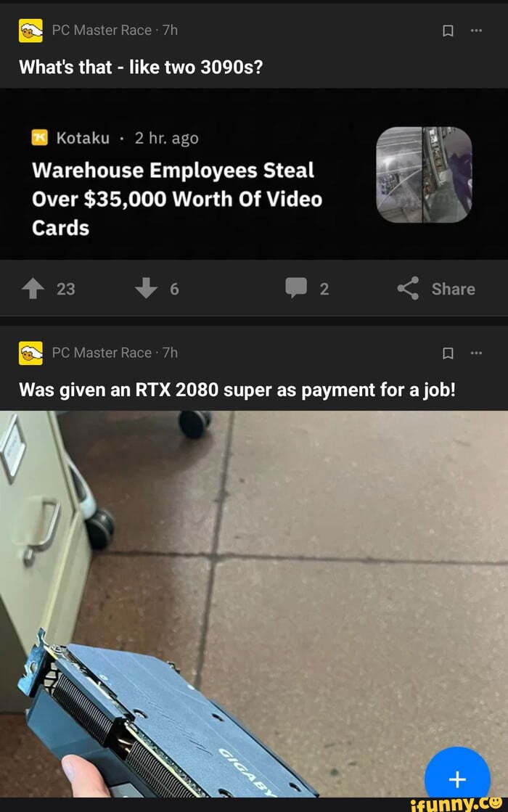
Task: Open the Gigabyte graphics card photo
Action: tap(254, 604)
